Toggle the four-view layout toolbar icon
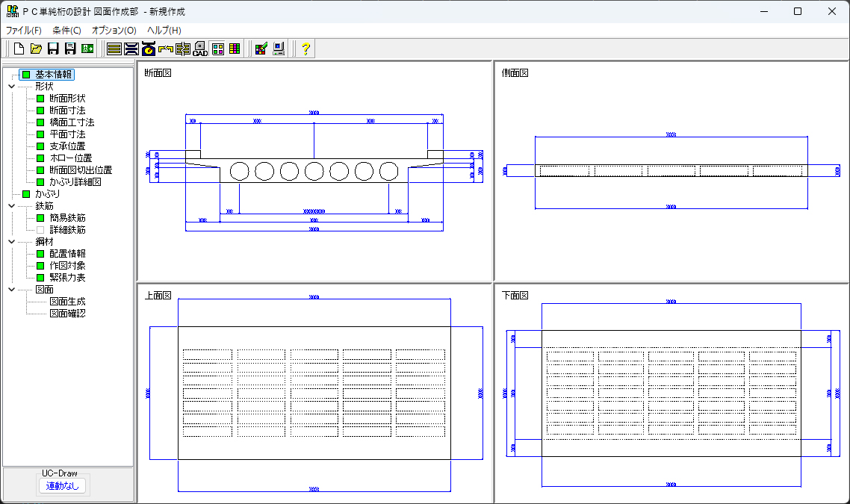Viewport: 850px width, 504px height. [x=218, y=49]
